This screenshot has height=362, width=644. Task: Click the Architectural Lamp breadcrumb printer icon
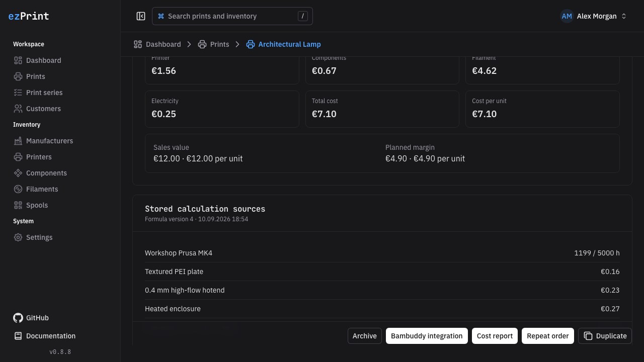(x=251, y=44)
